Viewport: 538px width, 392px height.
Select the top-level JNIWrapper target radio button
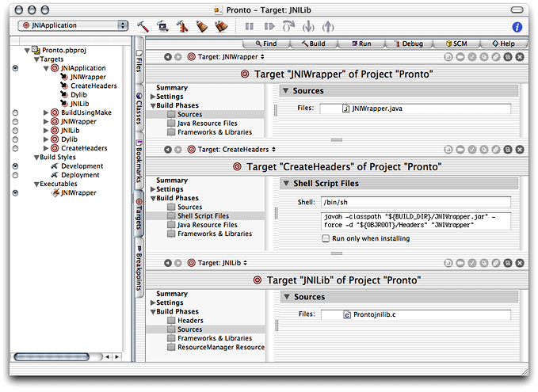15,122
